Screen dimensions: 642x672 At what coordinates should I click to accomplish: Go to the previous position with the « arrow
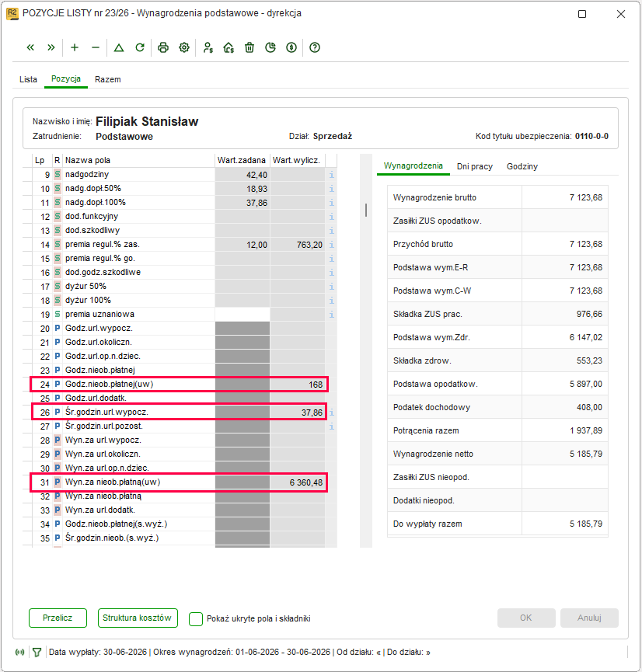pyautogui.click(x=30, y=47)
